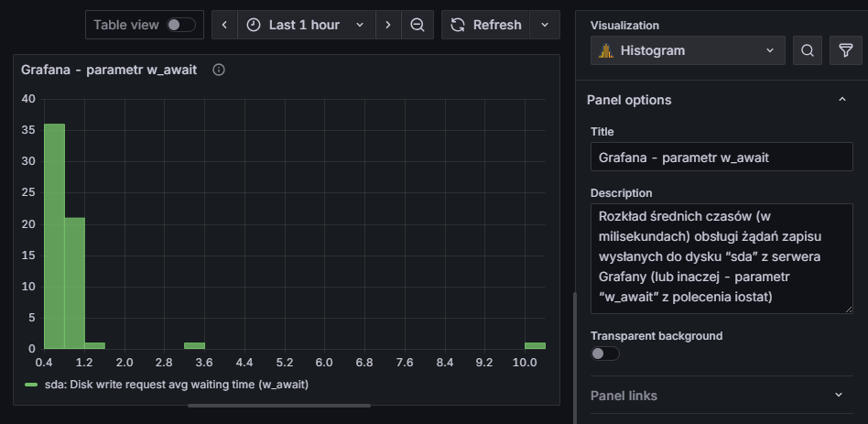Shift time range backward with left arrow
Viewport: 868px width, 424px height.
tap(224, 25)
